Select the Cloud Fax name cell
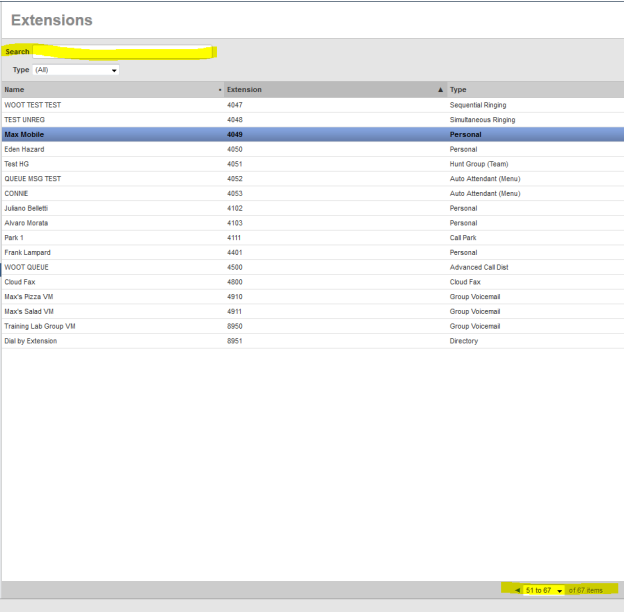Screen dimensions: 625x613 20,282
